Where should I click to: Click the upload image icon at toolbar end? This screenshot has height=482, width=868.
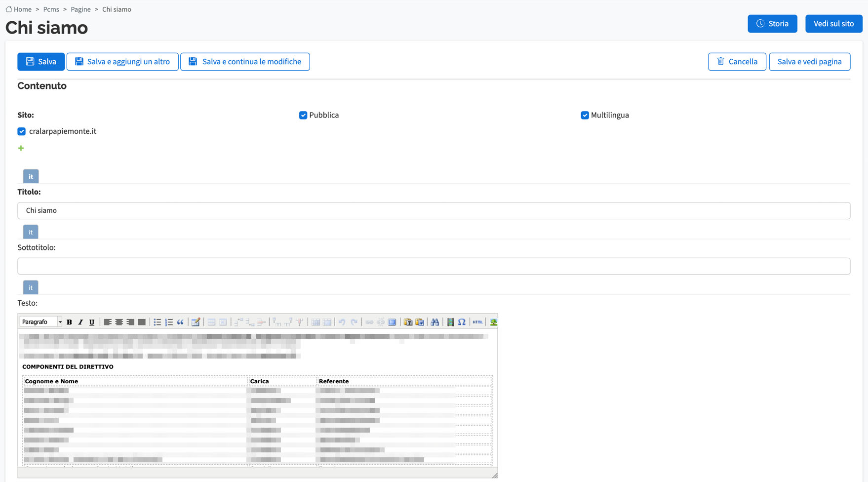(493, 322)
